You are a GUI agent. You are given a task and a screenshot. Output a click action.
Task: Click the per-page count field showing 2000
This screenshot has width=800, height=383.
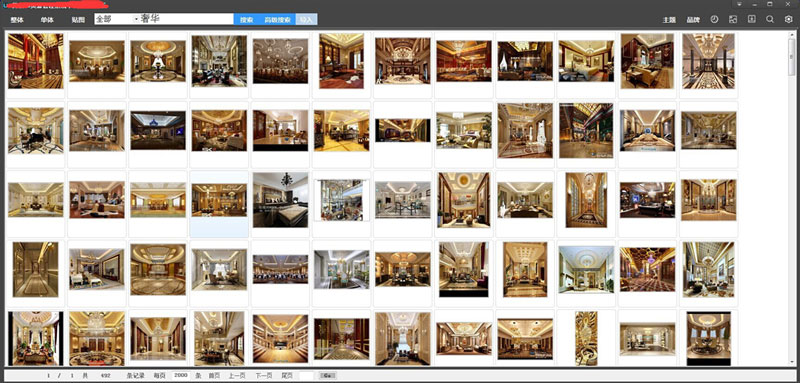(181, 375)
